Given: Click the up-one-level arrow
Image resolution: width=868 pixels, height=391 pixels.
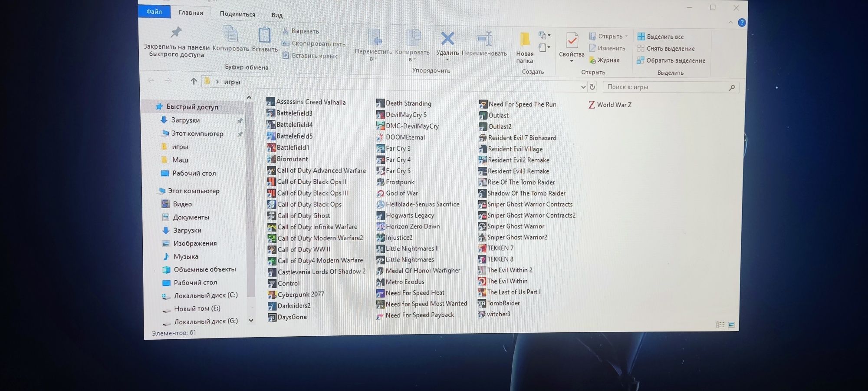Looking at the screenshot, I should coord(194,81).
